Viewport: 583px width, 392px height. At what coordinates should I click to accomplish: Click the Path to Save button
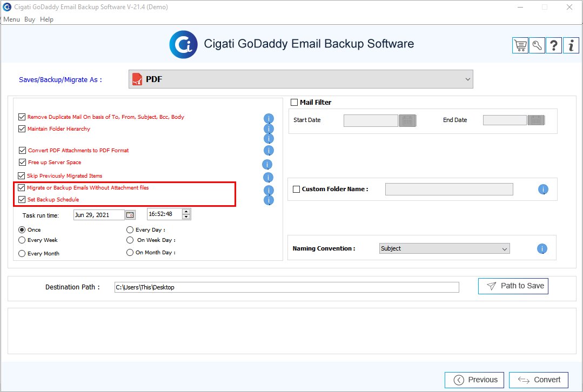coord(513,286)
